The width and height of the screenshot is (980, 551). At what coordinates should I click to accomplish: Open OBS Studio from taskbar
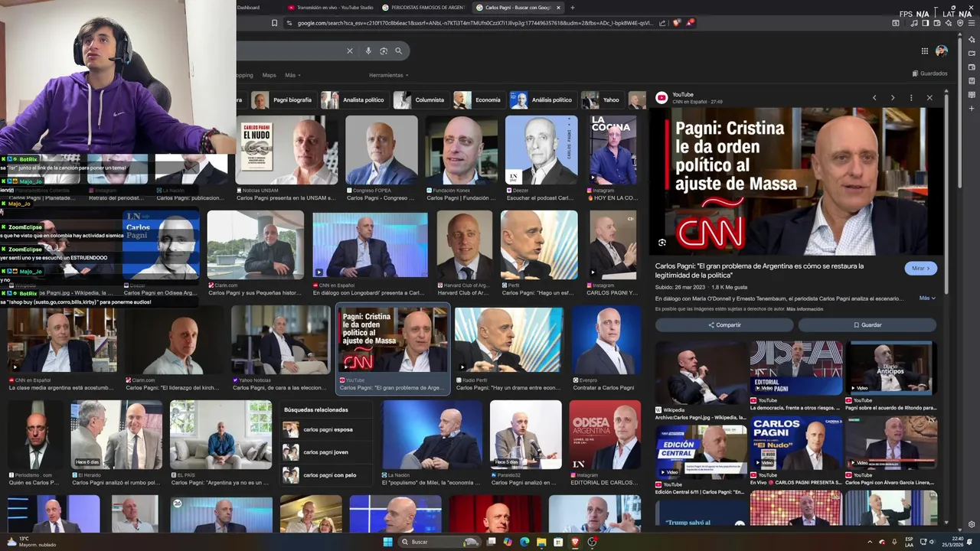coord(592,542)
